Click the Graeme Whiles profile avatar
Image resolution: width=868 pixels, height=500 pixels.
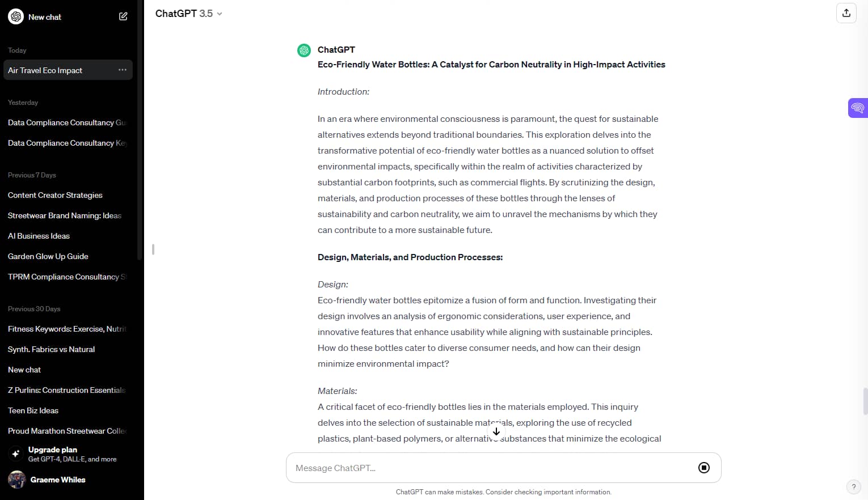pyautogui.click(x=16, y=479)
